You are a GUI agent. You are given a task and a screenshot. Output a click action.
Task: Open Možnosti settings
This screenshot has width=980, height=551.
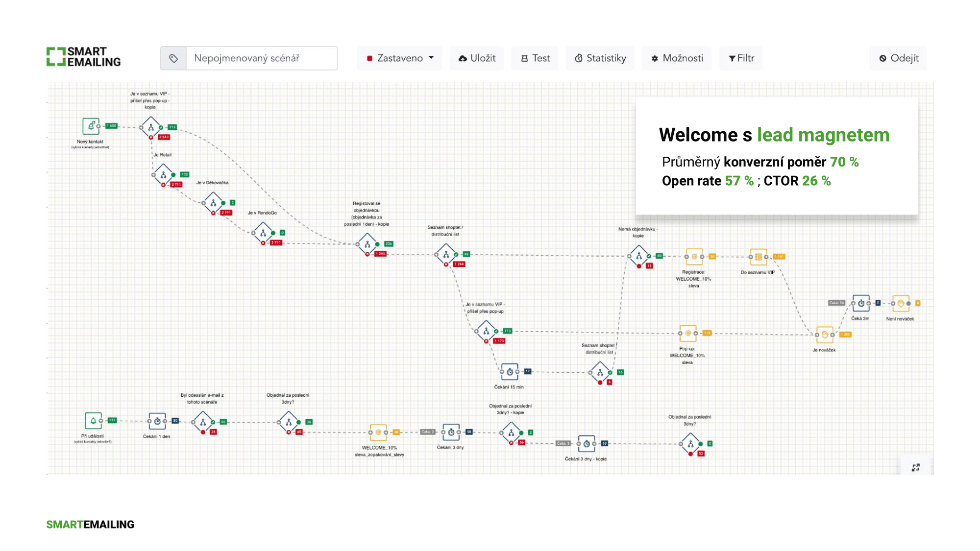[x=677, y=58]
